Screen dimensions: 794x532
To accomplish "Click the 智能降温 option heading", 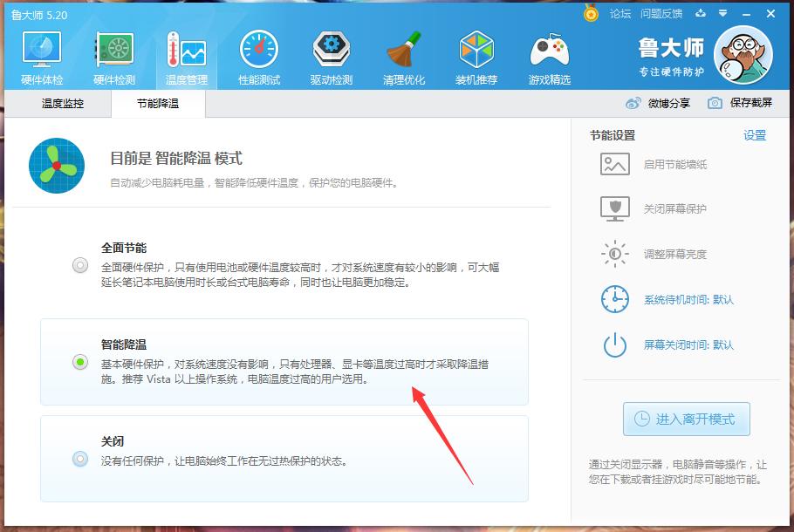I will (x=124, y=344).
